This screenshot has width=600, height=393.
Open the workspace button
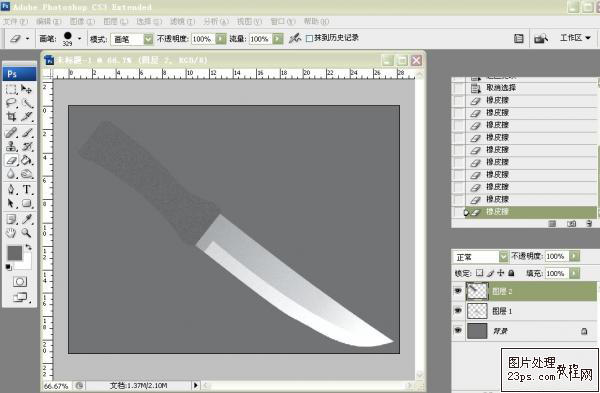click(x=575, y=38)
